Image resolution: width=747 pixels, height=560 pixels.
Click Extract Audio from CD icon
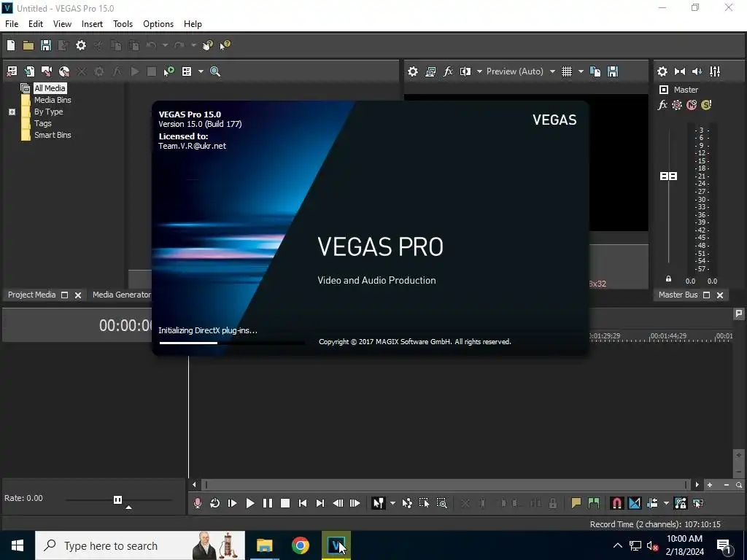[x=64, y=71]
